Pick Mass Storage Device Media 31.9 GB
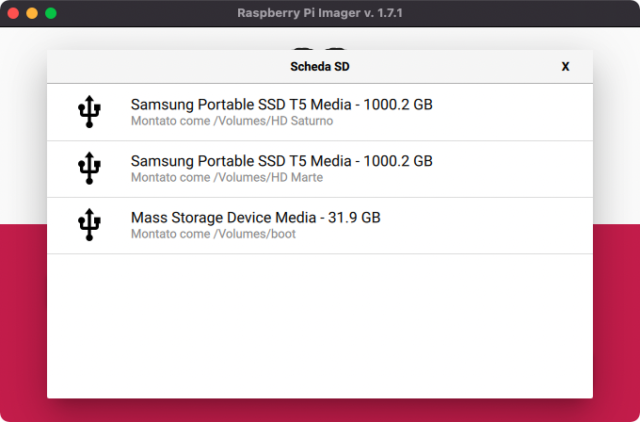 click(255, 217)
